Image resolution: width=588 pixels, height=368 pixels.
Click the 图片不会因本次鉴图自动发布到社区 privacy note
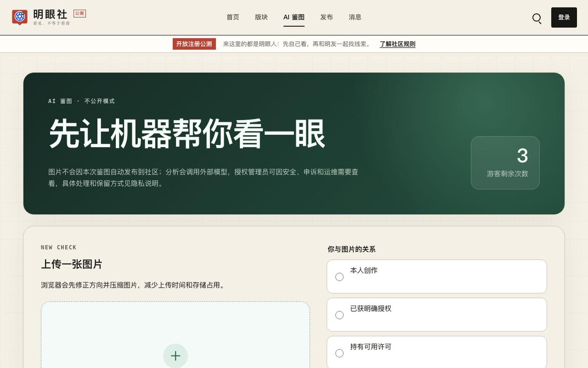[x=203, y=177]
